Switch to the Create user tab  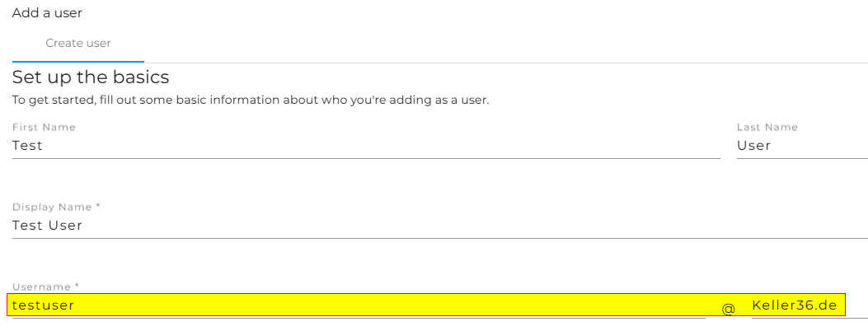point(78,44)
